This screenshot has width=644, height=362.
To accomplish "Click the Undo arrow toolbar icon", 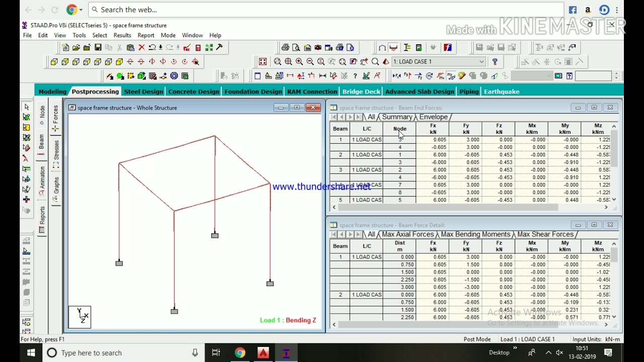I will [152, 47].
